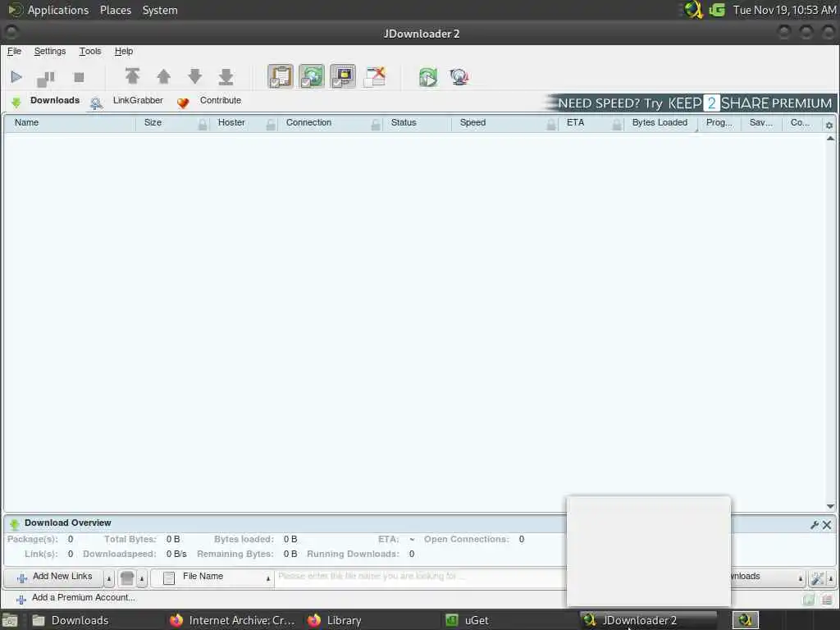Image resolution: width=840 pixels, height=630 pixels.
Task: Click scrollbar down arrow of download table
Action: (830, 506)
